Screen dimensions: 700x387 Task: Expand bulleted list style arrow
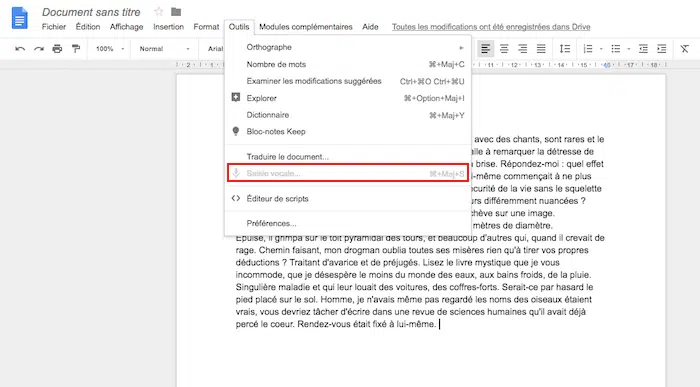coord(629,49)
